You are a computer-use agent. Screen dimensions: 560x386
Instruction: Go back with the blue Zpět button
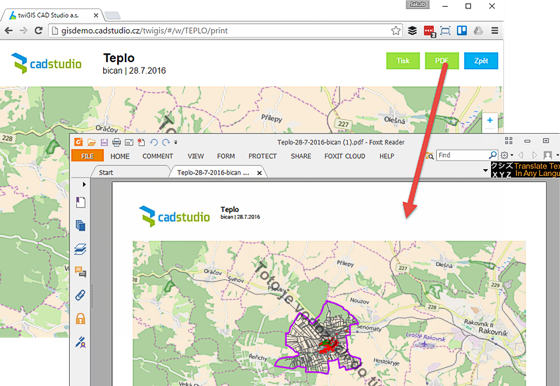tap(481, 61)
